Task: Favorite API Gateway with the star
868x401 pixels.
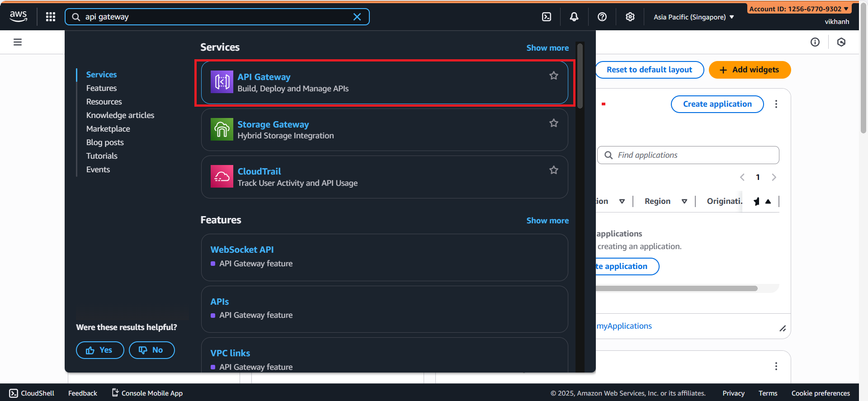Action: click(554, 76)
